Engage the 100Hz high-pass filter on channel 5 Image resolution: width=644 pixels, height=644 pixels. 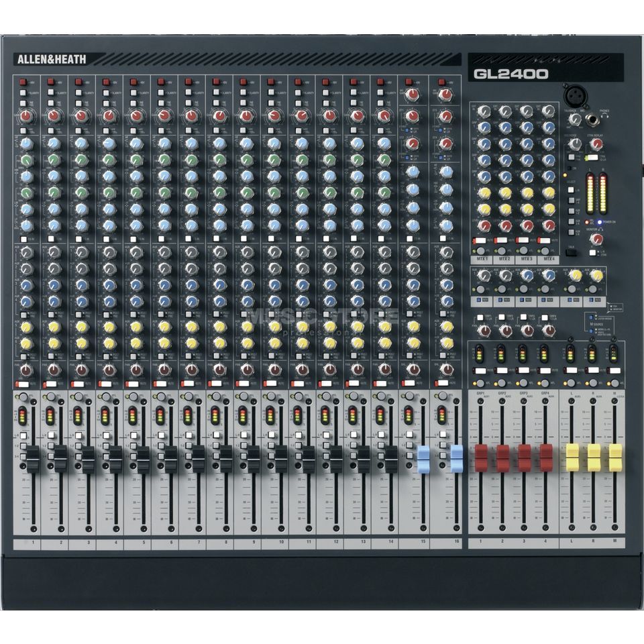click(133, 131)
